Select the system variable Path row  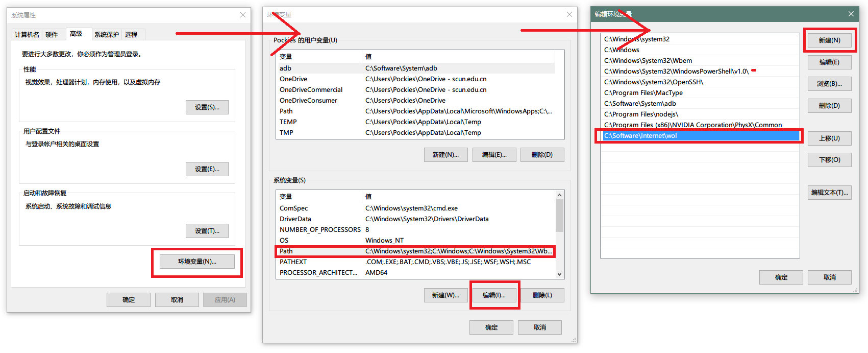pyautogui.click(x=414, y=251)
